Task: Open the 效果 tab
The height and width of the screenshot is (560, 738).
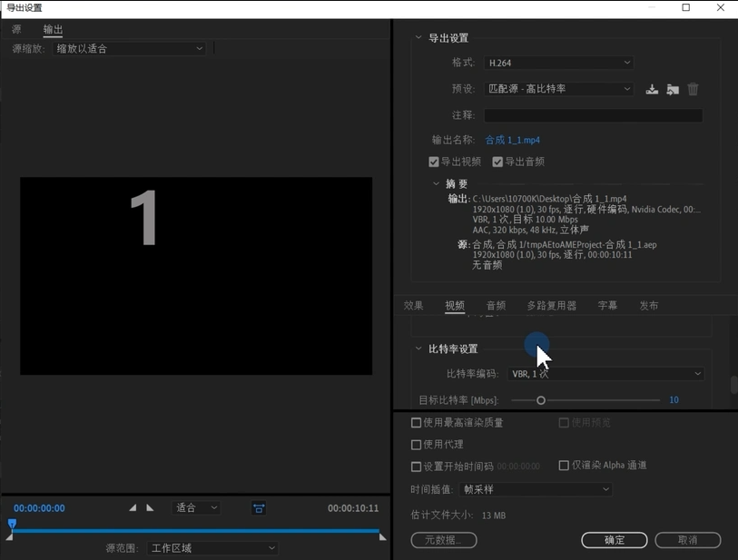Action: [x=413, y=305]
